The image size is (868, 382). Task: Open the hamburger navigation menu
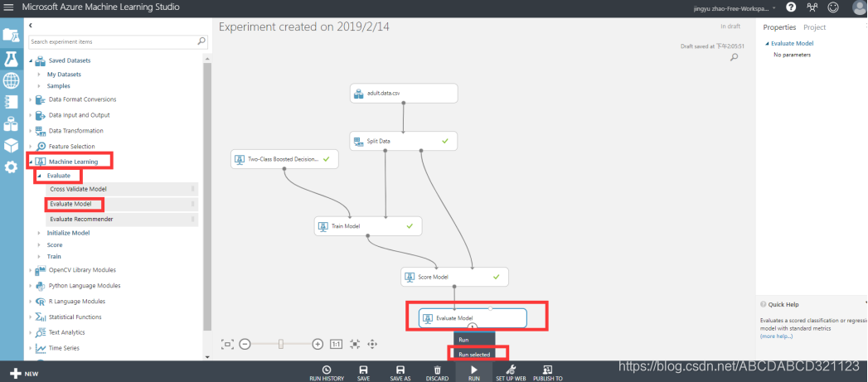[8, 7]
